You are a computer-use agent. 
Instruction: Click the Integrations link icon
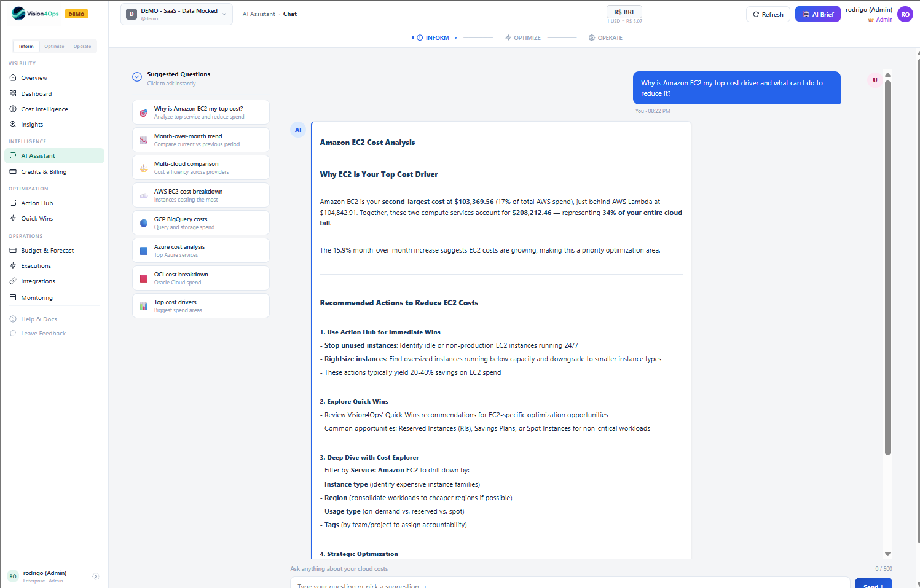(x=13, y=281)
